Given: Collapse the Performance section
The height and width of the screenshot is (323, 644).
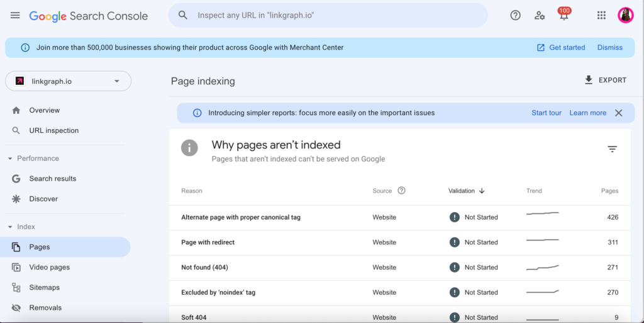Looking at the screenshot, I should [10, 159].
